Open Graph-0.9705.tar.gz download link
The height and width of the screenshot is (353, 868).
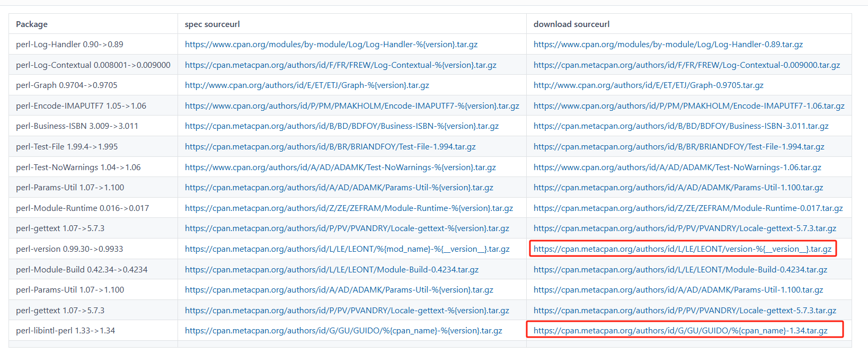tap(648, 85)
